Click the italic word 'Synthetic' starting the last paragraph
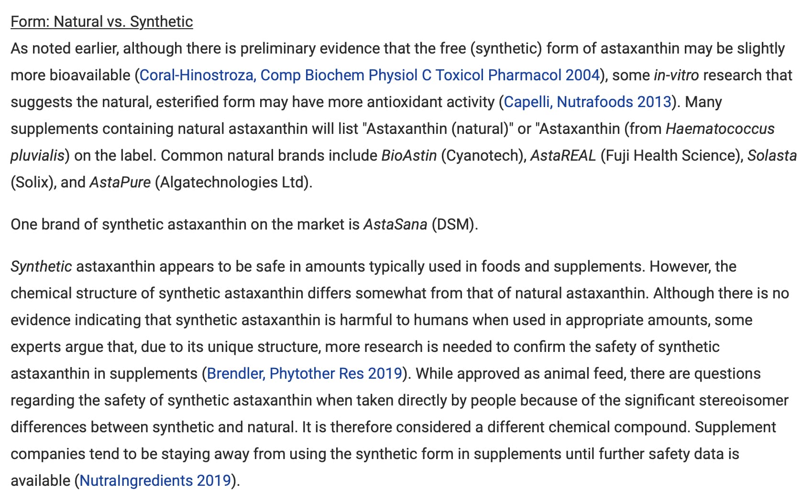Image resolution: width=812 pixels, height=504 pixels. pyautogui.click(x=41, y=266)
